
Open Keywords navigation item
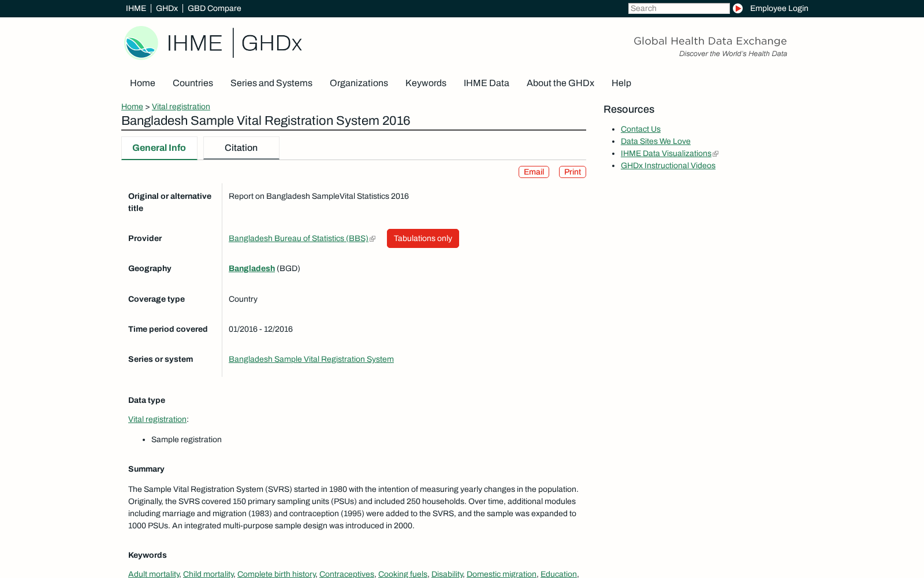pos(426,83)
